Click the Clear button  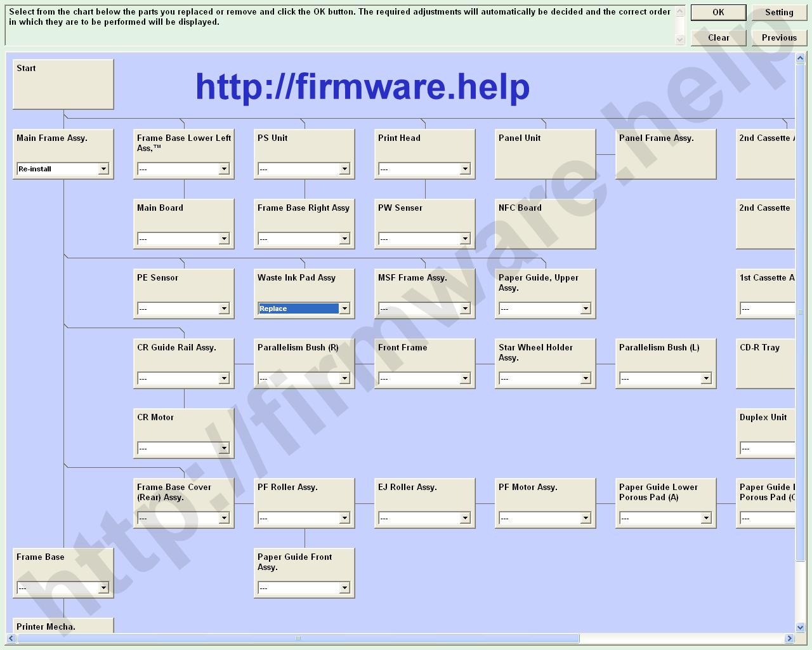(x=718, y=38)
